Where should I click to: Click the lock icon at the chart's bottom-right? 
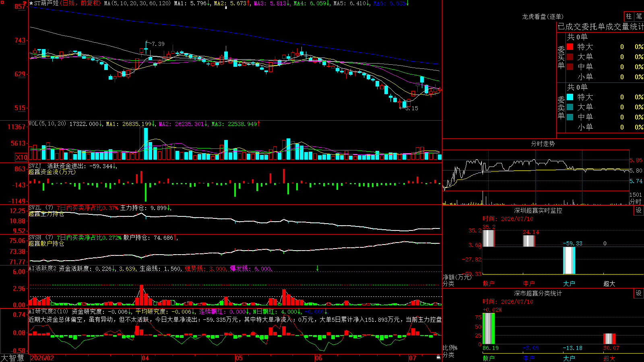click(438, 357)
